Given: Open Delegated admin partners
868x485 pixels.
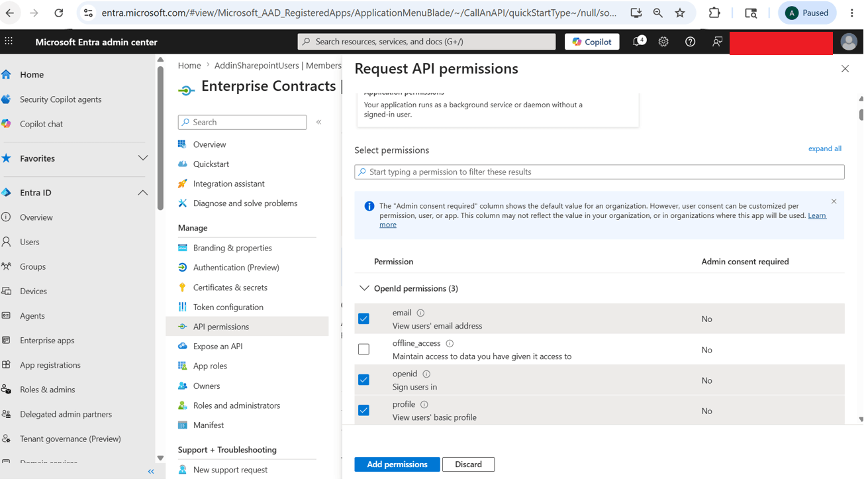Looking at the screenshot, I should click(x=66, y=414).
